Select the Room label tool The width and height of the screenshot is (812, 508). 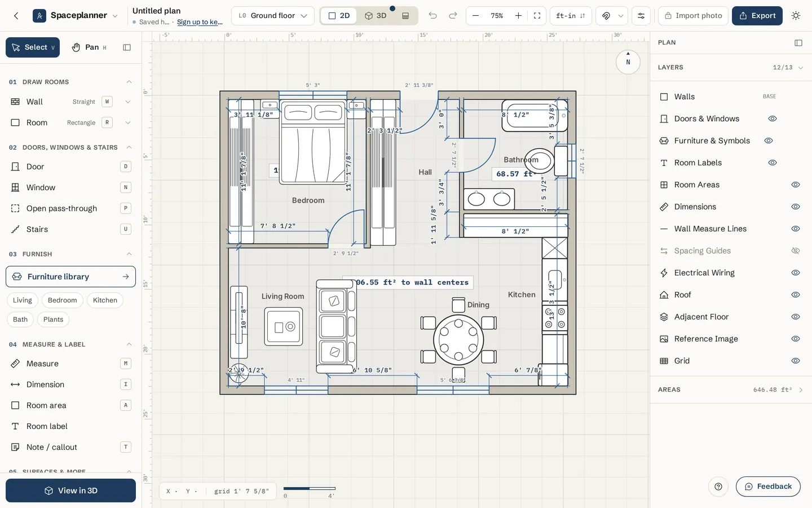point(71,426)
